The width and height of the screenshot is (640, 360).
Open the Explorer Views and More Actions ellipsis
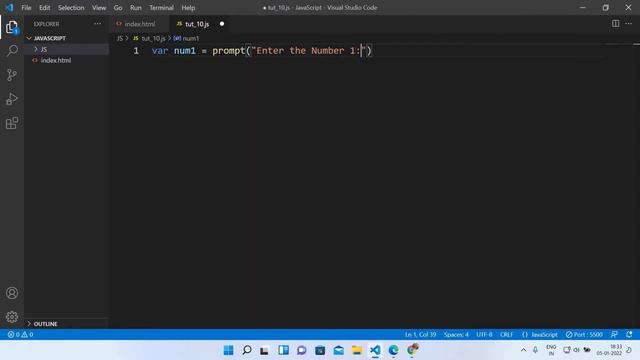[97, 24]
